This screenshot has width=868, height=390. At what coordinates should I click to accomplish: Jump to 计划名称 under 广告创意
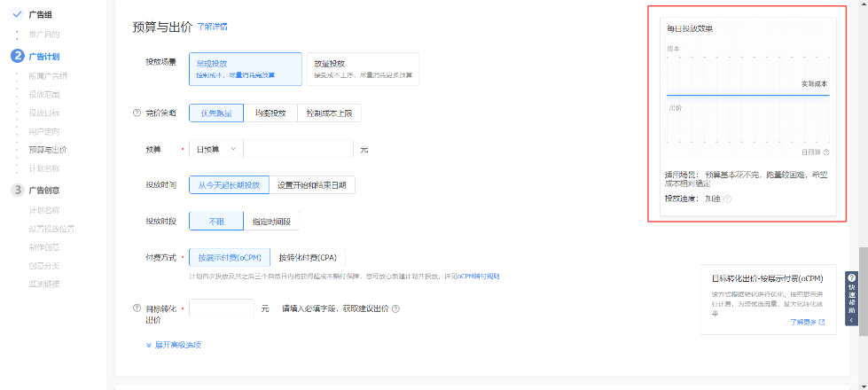point(44,210)
